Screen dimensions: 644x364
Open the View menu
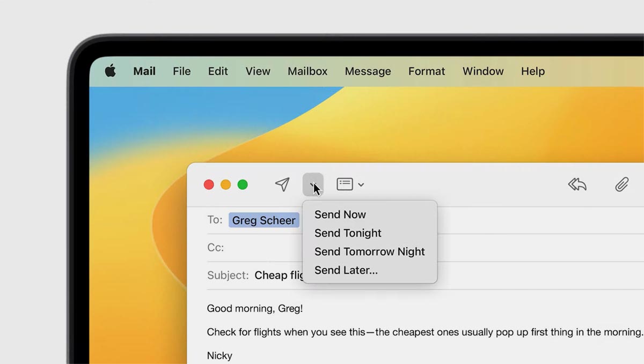[258, 71]
